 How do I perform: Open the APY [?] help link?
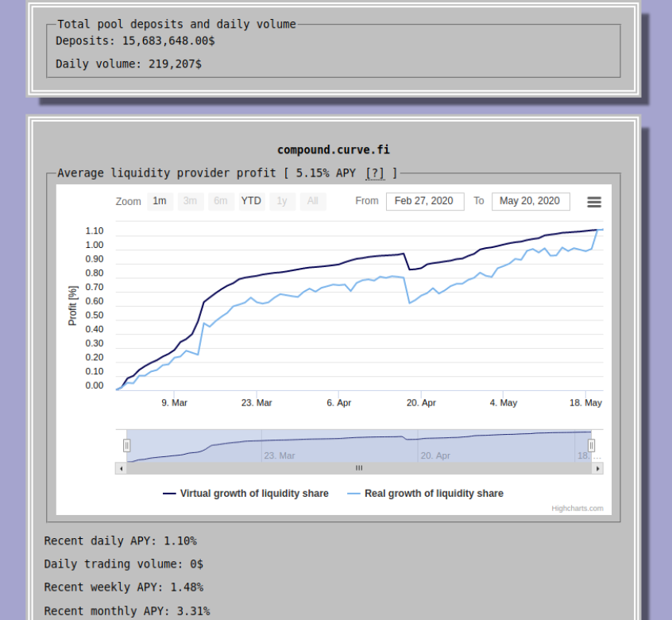(375, 173)
